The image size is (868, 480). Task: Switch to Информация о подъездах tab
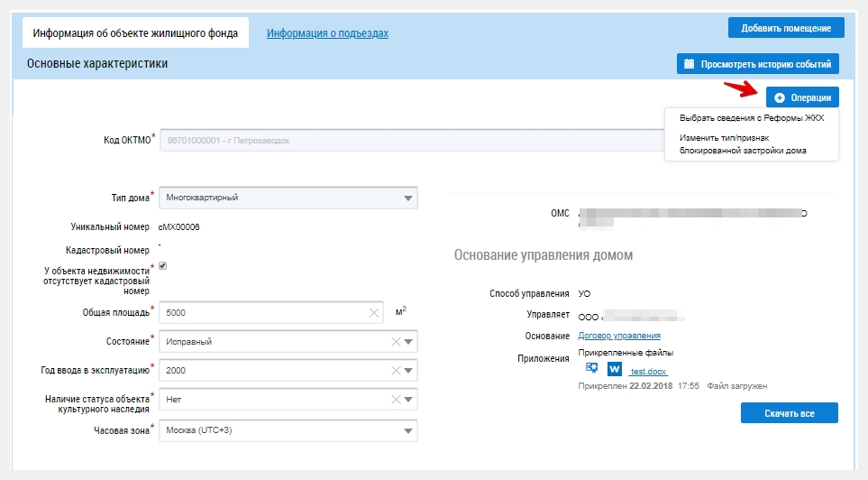(327, 33)
